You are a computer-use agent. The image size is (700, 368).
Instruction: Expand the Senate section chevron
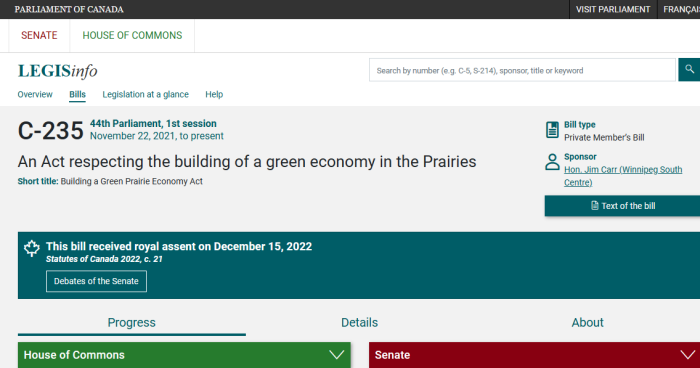click(688, 355)
